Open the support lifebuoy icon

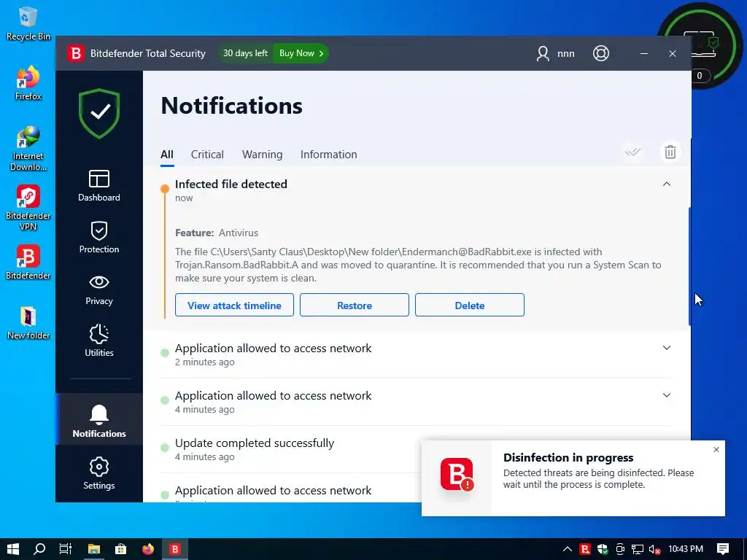(x=601, y=53)
